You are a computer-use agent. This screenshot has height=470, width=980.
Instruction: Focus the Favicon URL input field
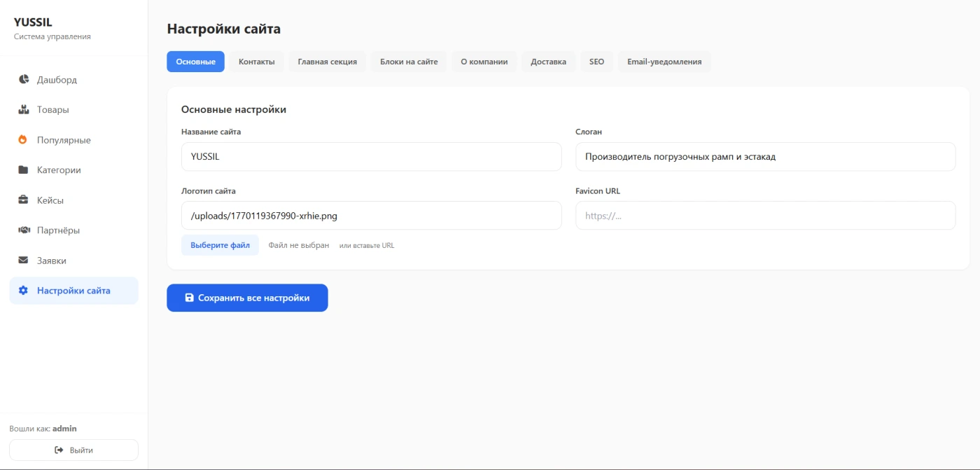765,216
